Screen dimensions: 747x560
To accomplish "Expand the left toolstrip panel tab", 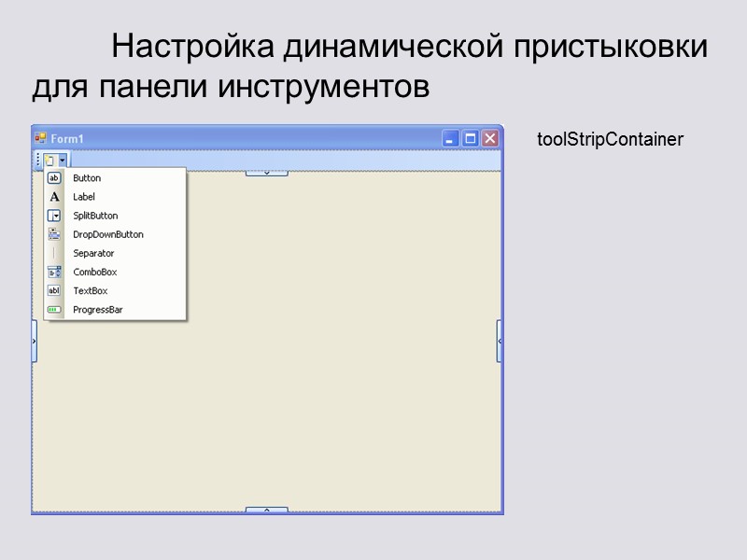I will click(35, 341).
